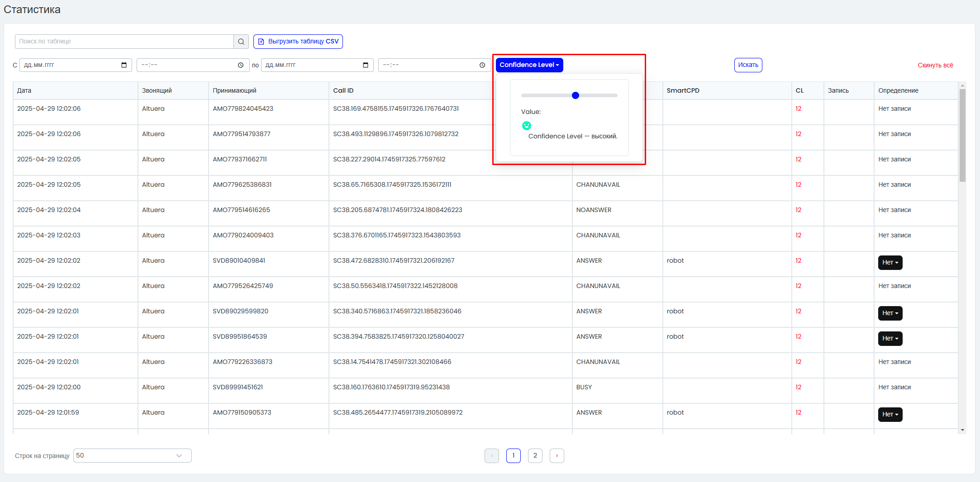Expand the Confidence Level dropdown
Viewport: 980px width, 482px height.
pyautogui.click(x=529, y=65)
